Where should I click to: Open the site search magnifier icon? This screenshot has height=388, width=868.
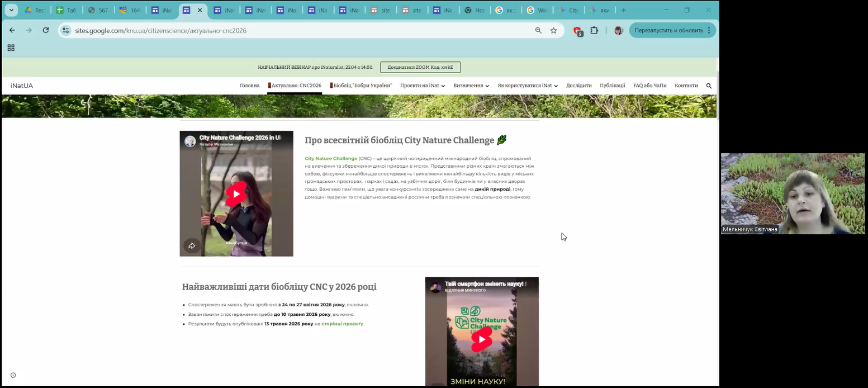[709, 86]
